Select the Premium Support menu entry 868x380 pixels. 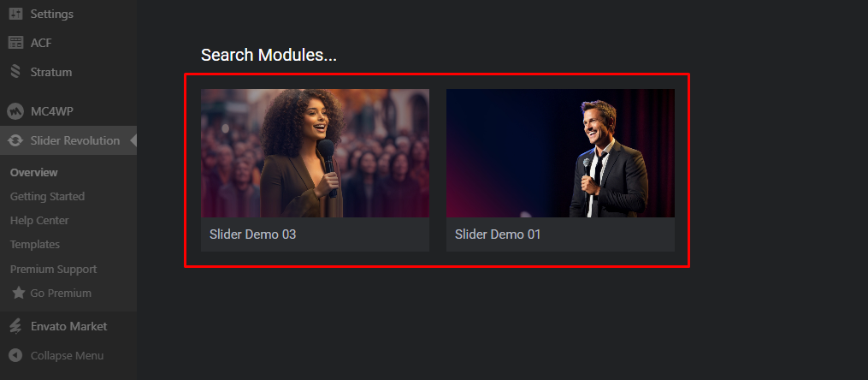(53, 270)
